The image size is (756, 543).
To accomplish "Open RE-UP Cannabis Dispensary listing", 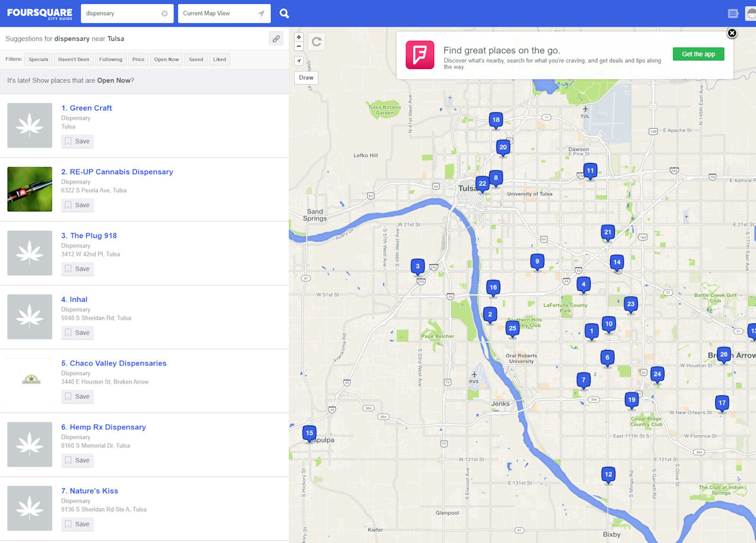I will [x=122, y=172].
